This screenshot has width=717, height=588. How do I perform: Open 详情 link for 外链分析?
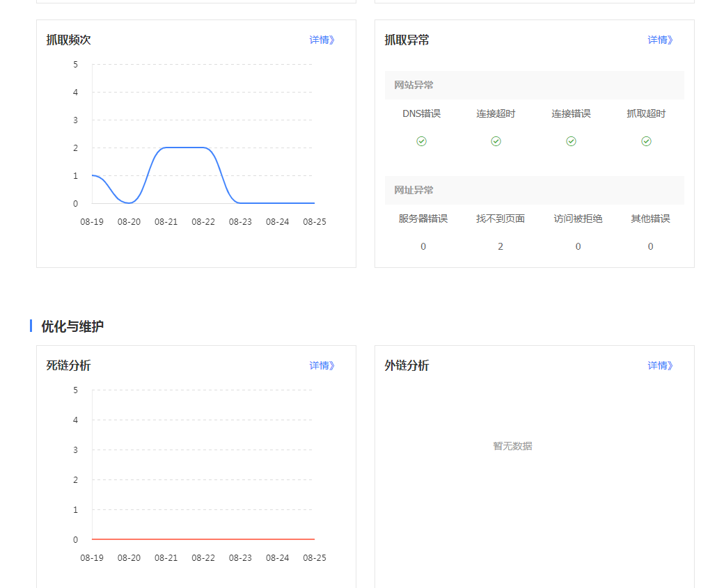pyautogui.click(x=660, y=365)
